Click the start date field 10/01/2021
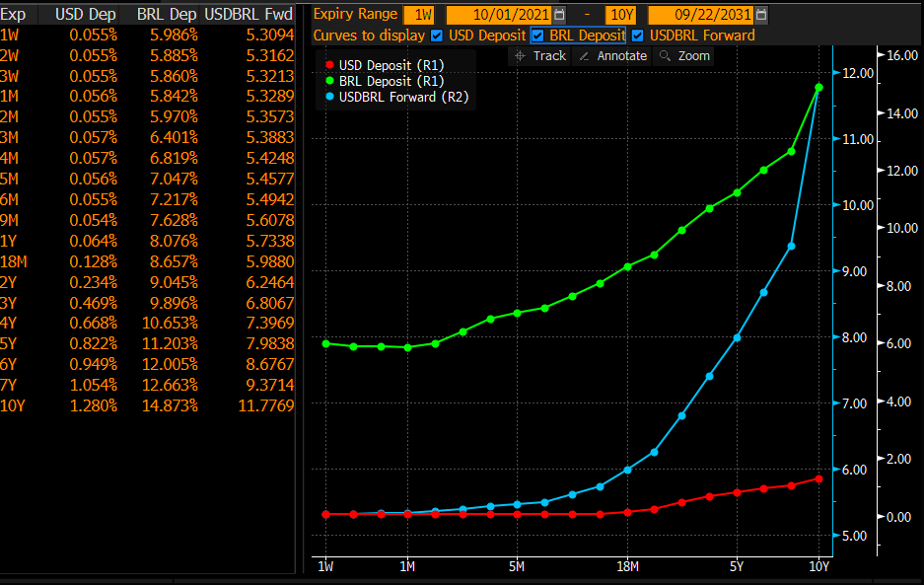Screen dimensions: 924x585 500,14
